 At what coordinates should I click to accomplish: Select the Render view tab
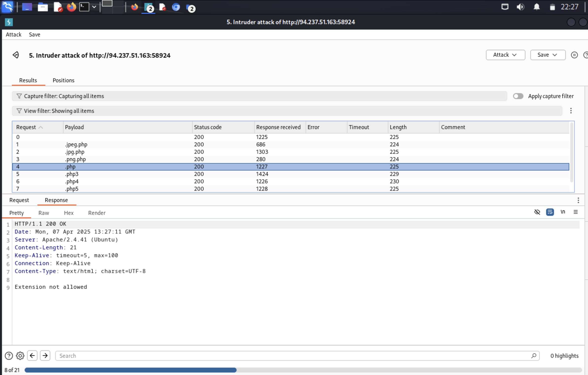[x=97, y=213]
